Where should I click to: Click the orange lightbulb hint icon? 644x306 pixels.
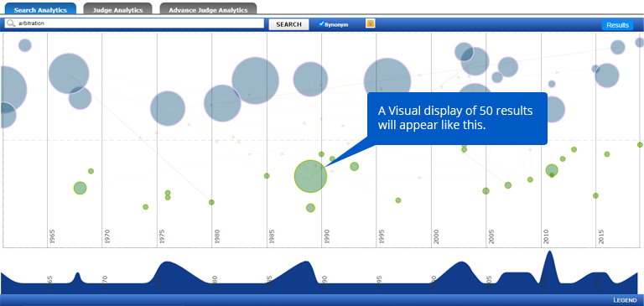click(x=370, y=23)
